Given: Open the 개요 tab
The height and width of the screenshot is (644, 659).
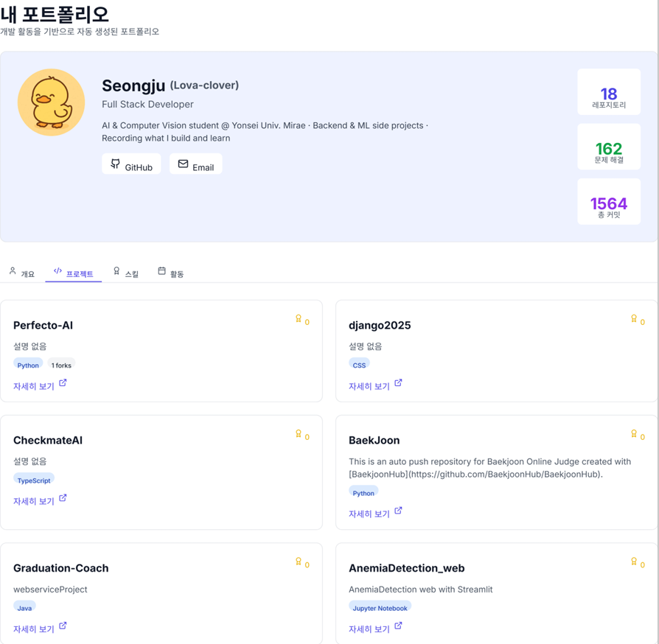Looking at the screenshot, I should point(22,271).
